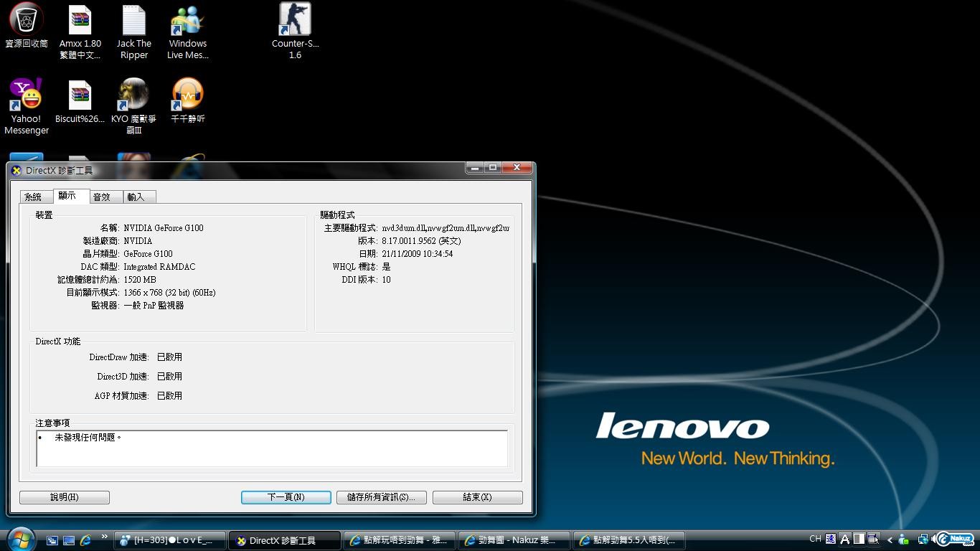Image resolution: width=980 pixels, height=551 pixels.
Task: Switch to the 點解勁舞5.5入唔到 taskbar window
Action: coord(629,540)
